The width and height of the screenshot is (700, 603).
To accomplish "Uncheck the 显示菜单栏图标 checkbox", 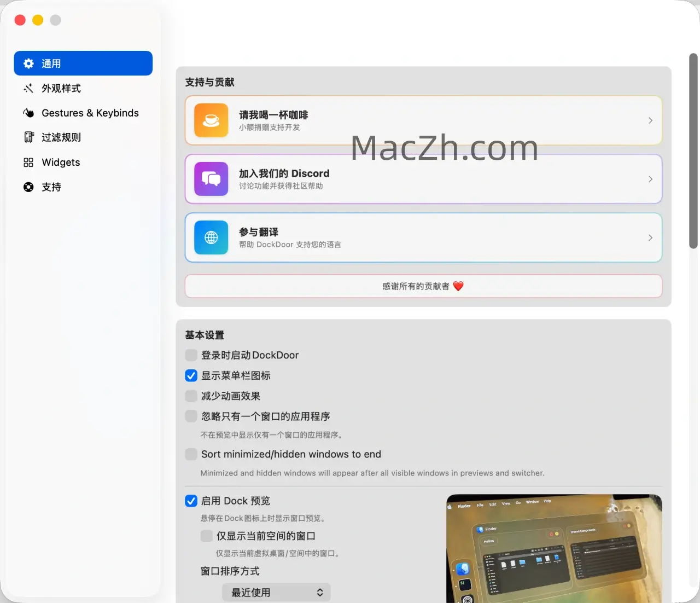I will click(x=191, y=375).
